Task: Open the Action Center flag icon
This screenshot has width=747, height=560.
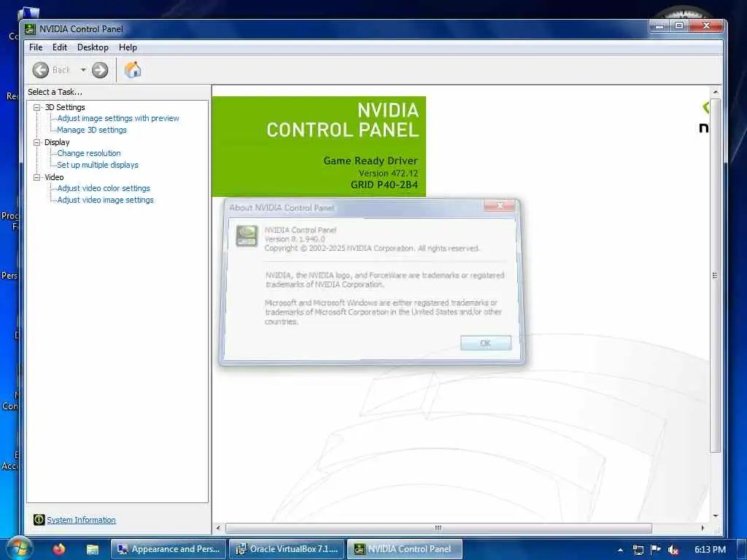Action: click(x=656, y=550)
